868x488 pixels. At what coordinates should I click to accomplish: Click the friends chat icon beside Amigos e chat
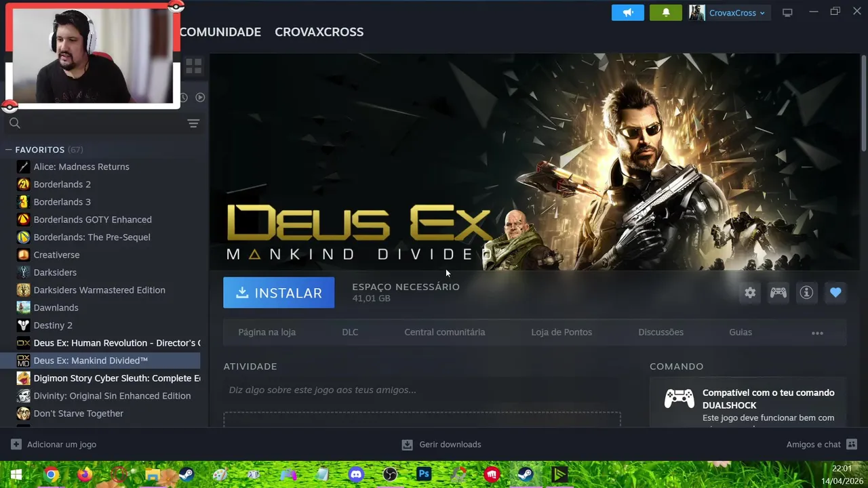tap(852, 445)
